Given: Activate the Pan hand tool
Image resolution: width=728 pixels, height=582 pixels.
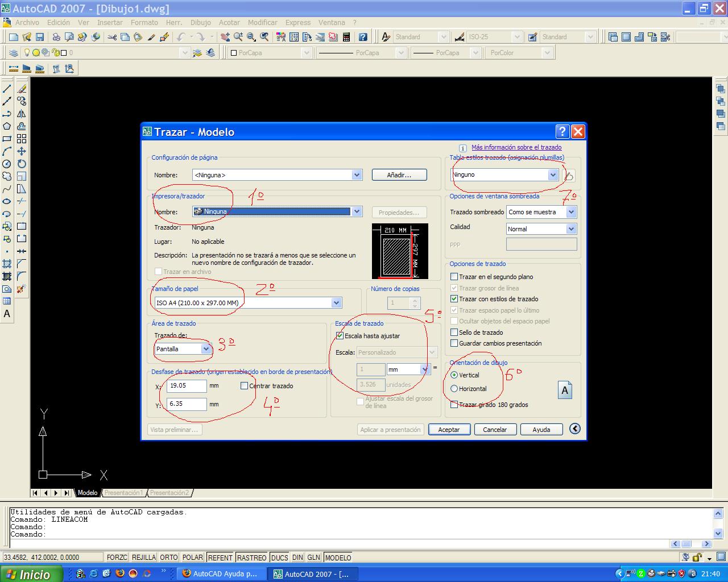Looking at the screenshot, I should pos(225,37).
